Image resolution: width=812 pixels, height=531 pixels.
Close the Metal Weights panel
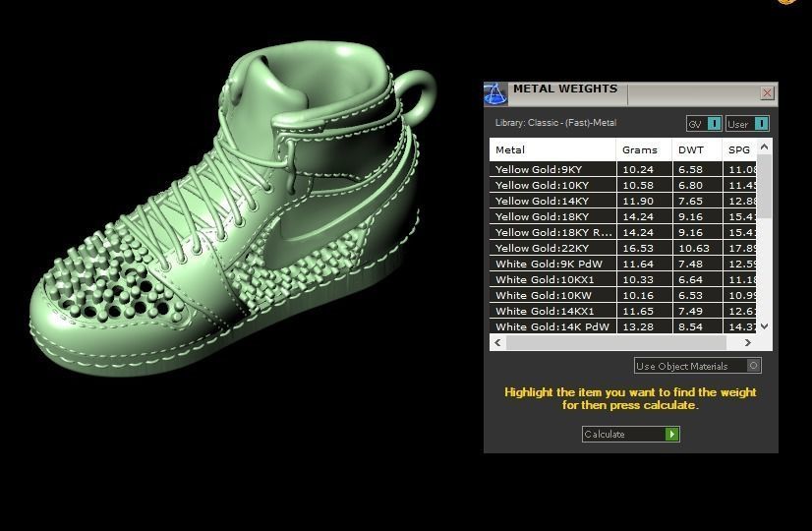click(x=767, y=93)
